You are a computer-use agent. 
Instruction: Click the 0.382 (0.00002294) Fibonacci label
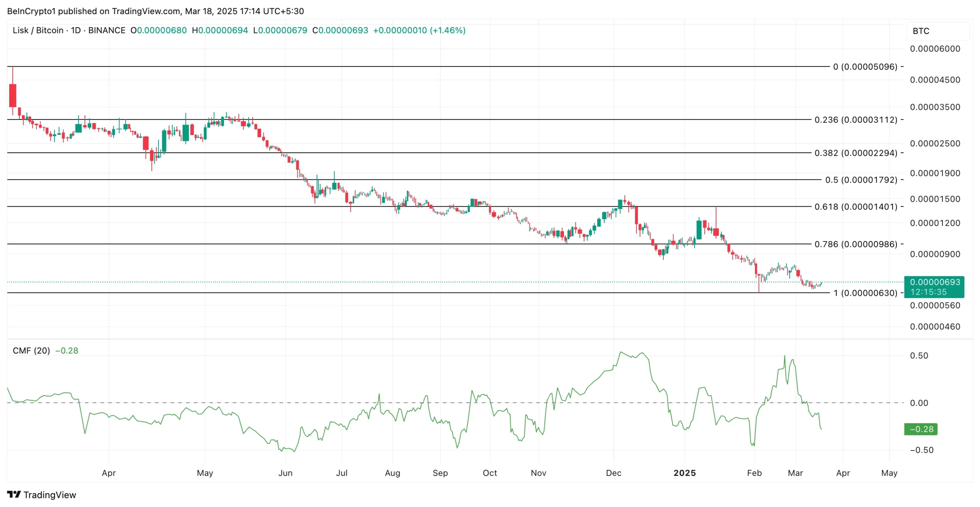click(x=856, y=153)
